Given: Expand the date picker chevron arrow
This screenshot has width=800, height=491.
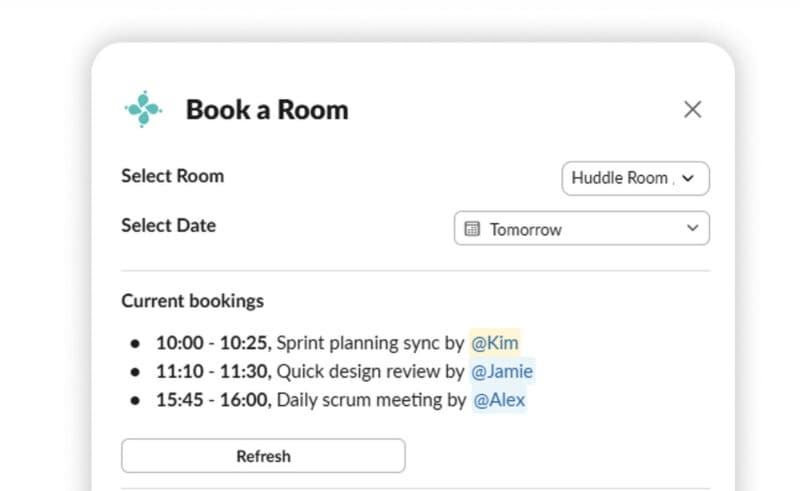Looking at the screenshot, I should tap(692, 228).
